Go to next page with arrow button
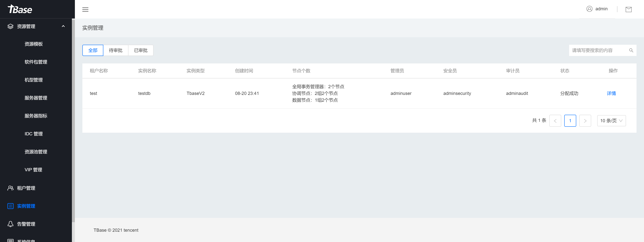 (585, 121)
